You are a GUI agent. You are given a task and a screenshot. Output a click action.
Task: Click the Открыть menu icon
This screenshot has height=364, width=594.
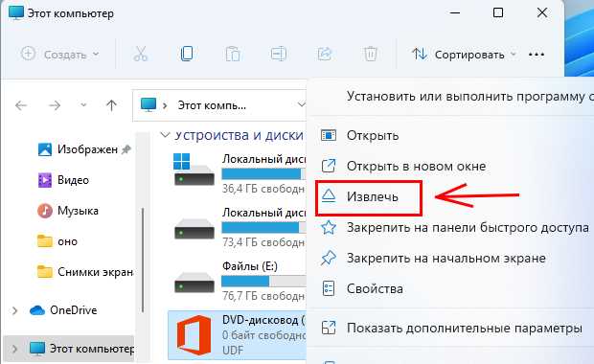pyautogui.click(x=329, y=135)
